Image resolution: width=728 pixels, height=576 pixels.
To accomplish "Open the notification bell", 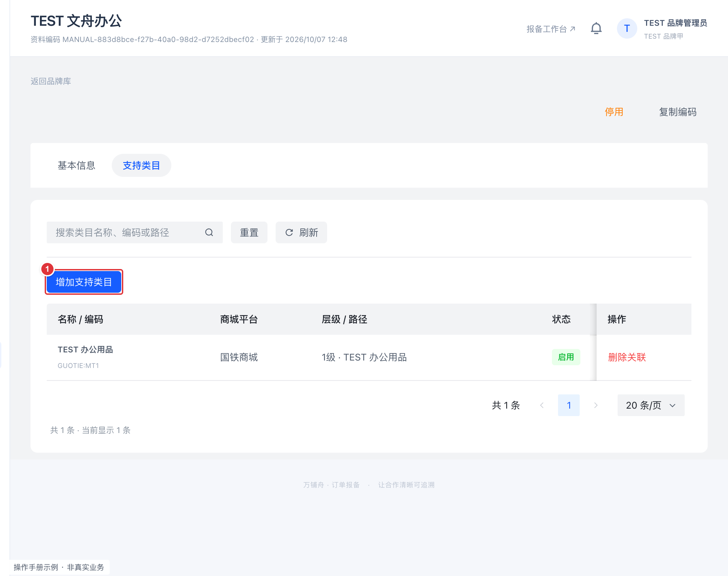I will 596,28.
